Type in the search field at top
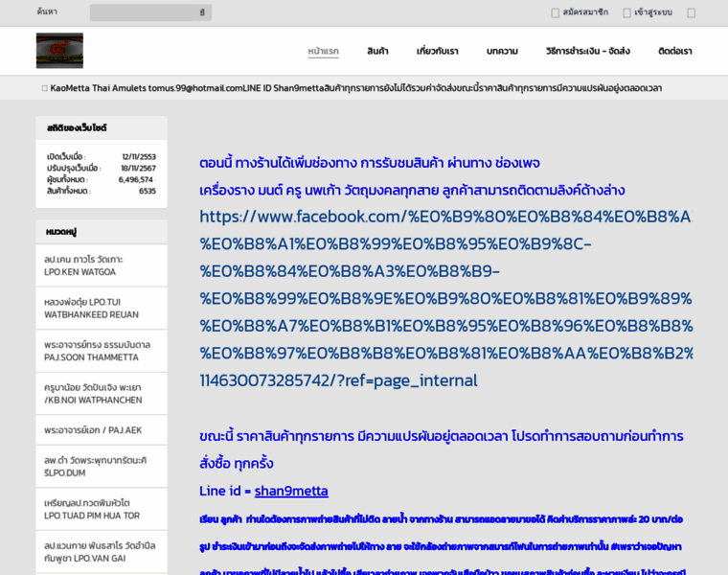Screen dimensions: 728x575 point(144,13)
